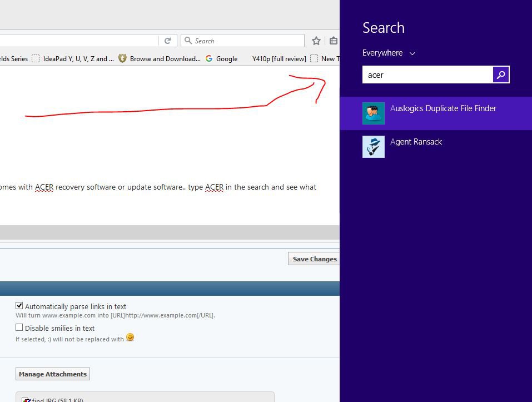Open the Y410p [full review] bookmark
Screen dimensions: 532x402
[x=279, y=58]
